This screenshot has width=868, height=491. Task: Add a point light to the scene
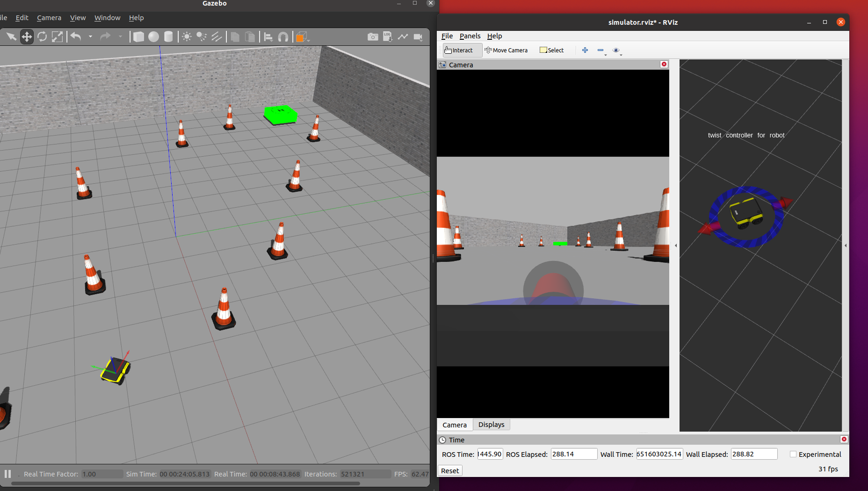coord(187,36)
